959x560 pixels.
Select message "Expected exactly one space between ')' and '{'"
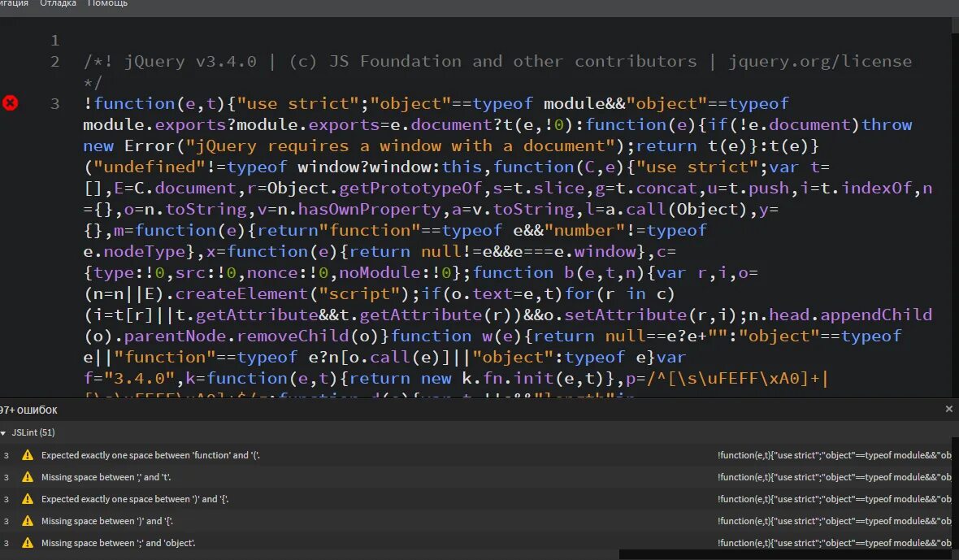pyautogui.click(x=135, y=499)
